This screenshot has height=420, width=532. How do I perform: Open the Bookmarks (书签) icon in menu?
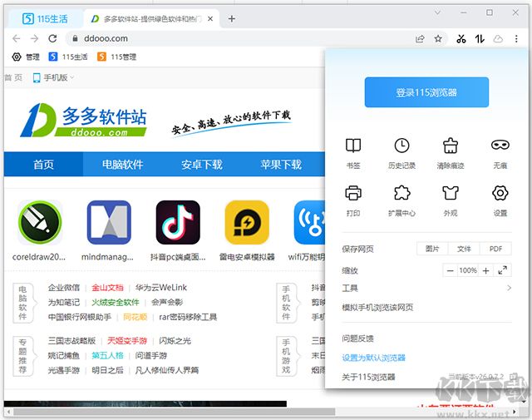click(352, 146)
